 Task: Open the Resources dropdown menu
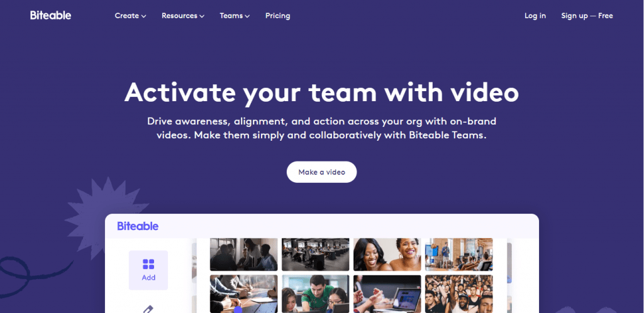[183, 16]
